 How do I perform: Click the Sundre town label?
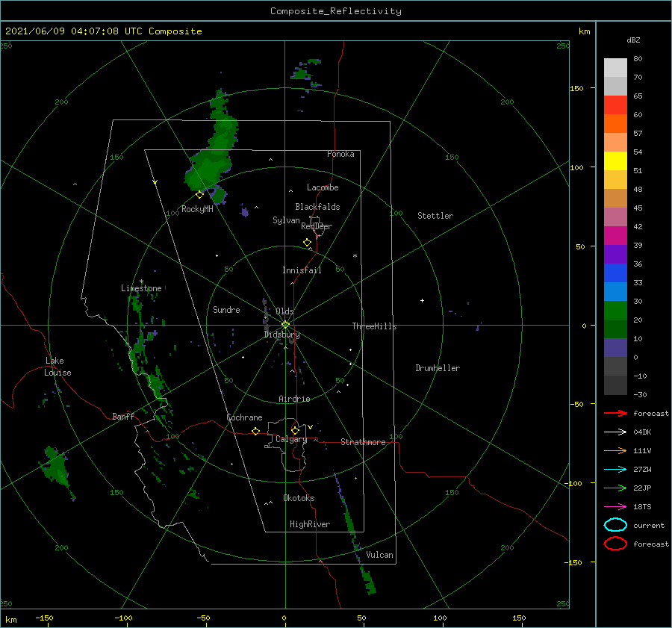226,310
